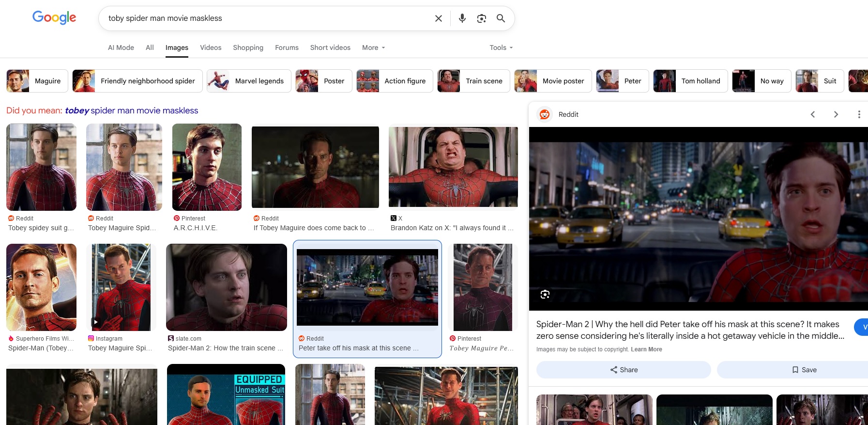Open the Superhero Films Wiki image result

[41, 287]
